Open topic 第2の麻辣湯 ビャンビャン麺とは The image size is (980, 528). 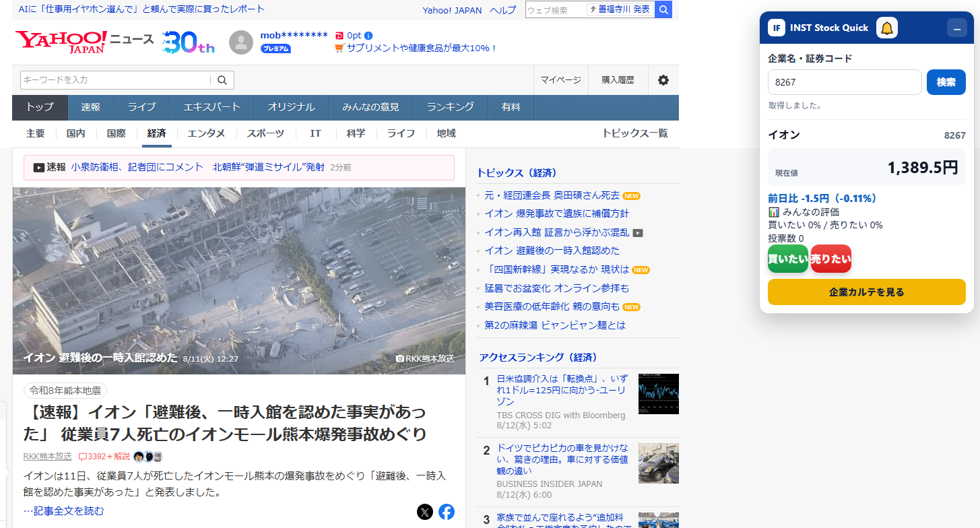coord(555,325)
